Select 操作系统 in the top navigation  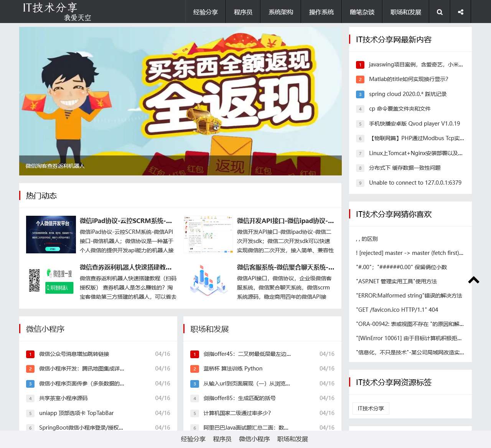321,12
